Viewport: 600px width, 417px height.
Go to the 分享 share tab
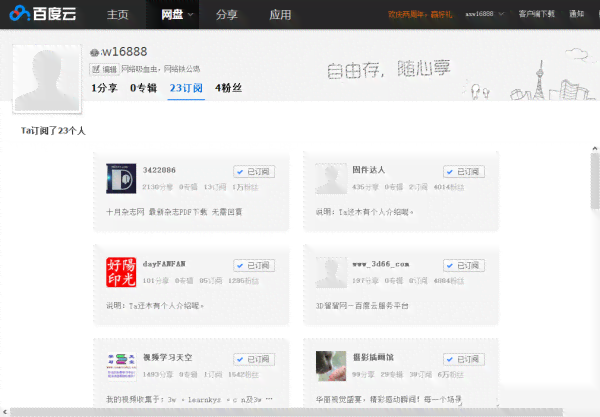click(x=227, y=15)
